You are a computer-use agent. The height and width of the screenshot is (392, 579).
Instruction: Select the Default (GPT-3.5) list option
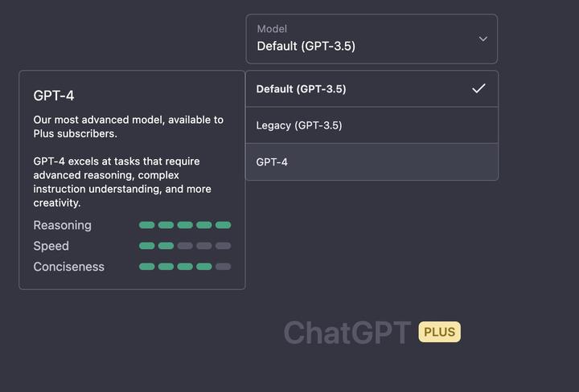tap(301, 89)
